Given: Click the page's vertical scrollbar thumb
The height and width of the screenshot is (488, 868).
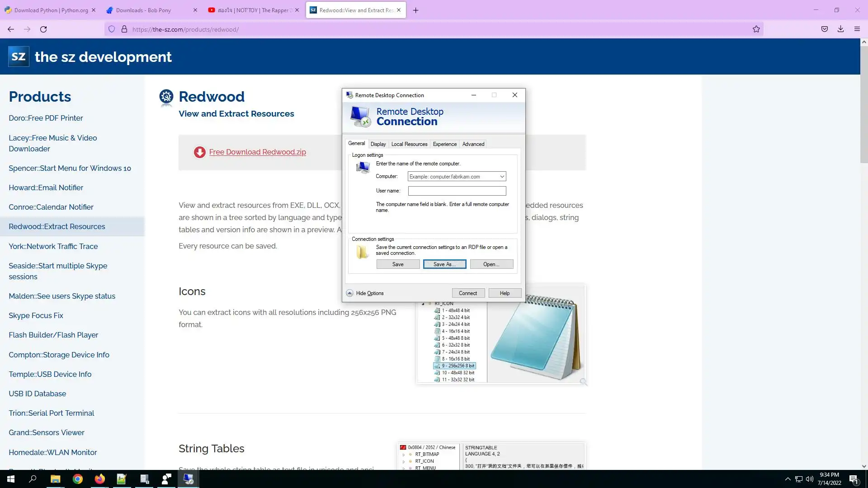Looking at the screenshot, I should [863, 104].
